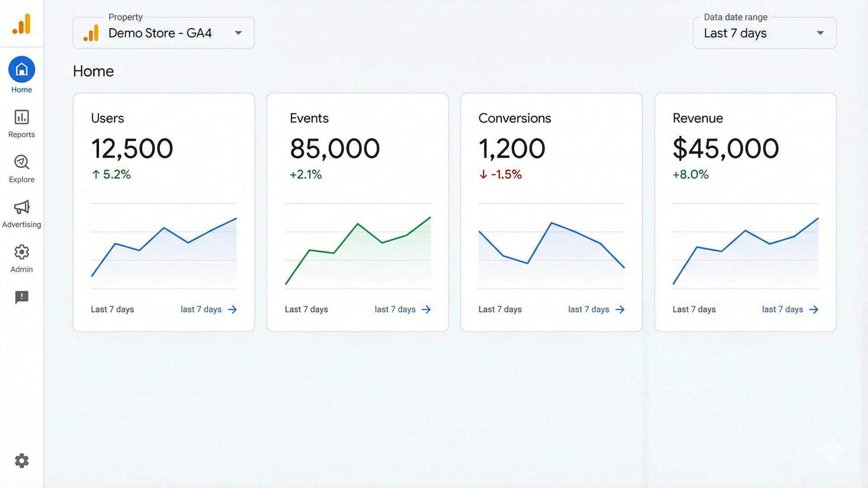Click the Events green line chart
Viewport: 868px width, 488px height.
point(357,246)
